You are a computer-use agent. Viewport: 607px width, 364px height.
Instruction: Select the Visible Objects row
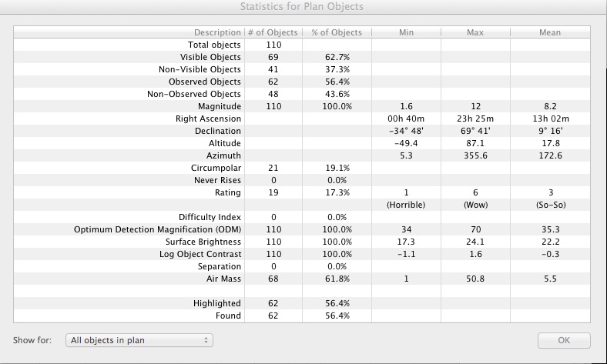tap(210, 57)
